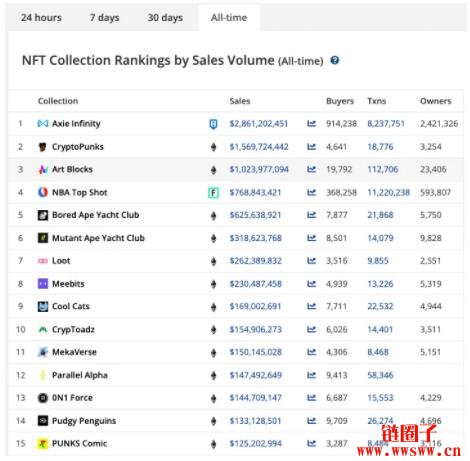This screenshot has height=461, width=470.
Task: Open the CryptoPunks collection link
Action: [78, 147]
